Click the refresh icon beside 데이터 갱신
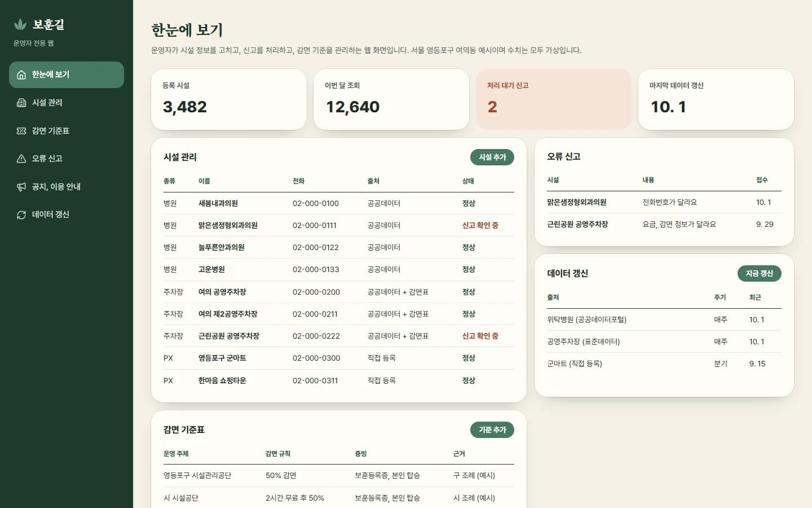Image resolution: width=812 pixels, height=508 pixels. point(21,215)
